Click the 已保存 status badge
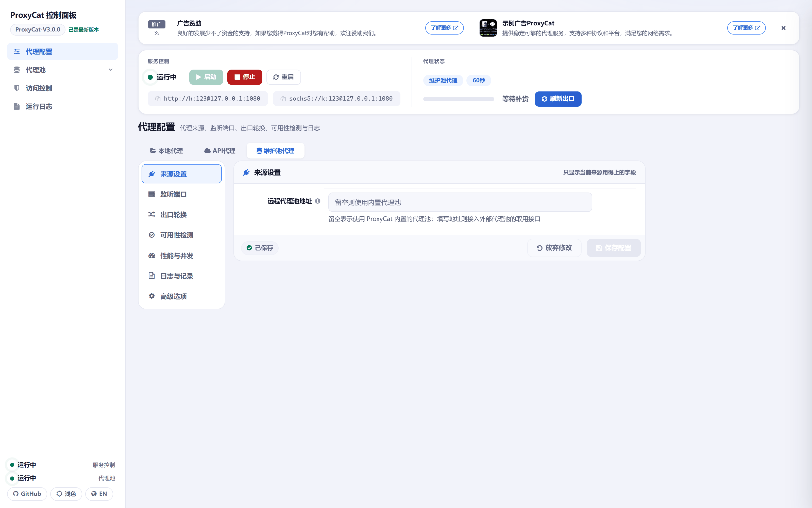 [260, 248]
